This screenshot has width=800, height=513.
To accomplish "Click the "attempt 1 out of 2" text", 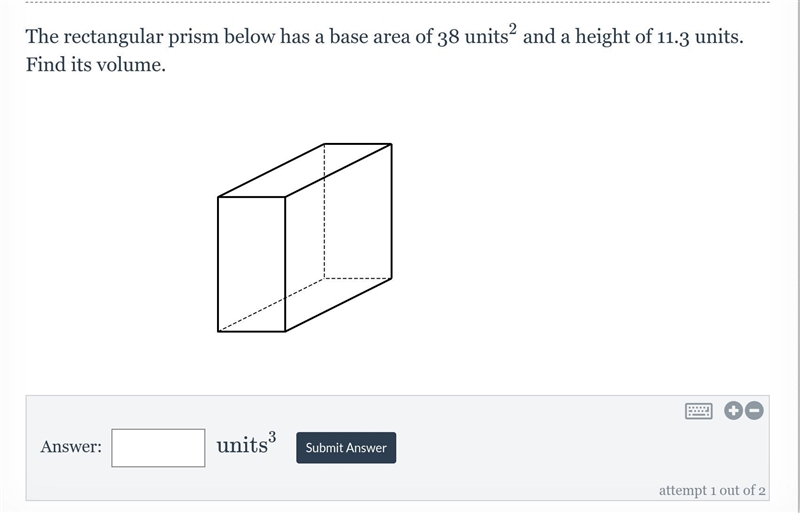I will pos(712,491).
